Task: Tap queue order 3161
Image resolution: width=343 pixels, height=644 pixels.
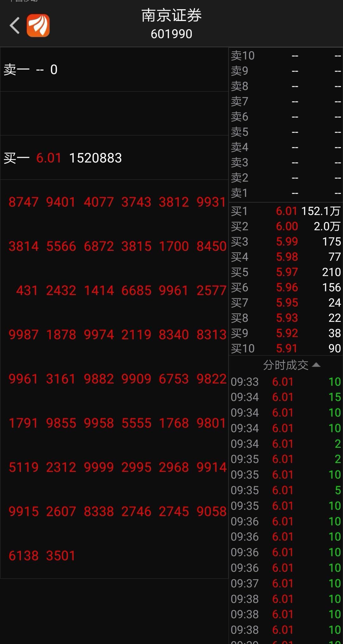Action: click(61, 379)
